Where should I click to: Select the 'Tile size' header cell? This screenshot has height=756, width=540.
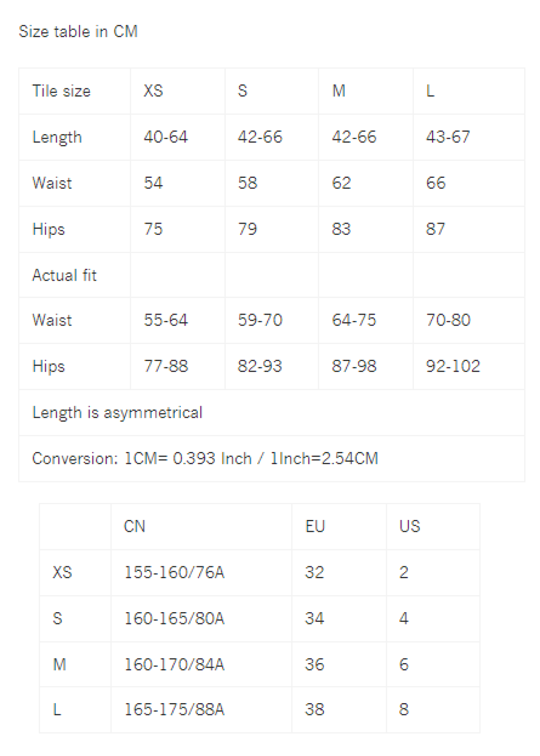pos(74,91)
